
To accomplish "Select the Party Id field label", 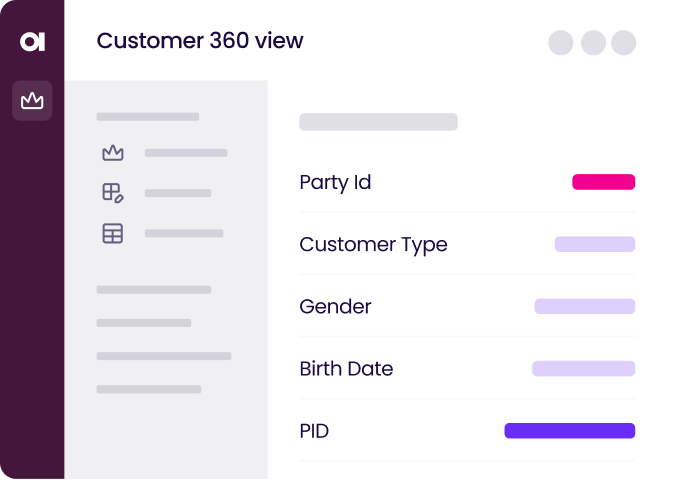I will (335, 182).
